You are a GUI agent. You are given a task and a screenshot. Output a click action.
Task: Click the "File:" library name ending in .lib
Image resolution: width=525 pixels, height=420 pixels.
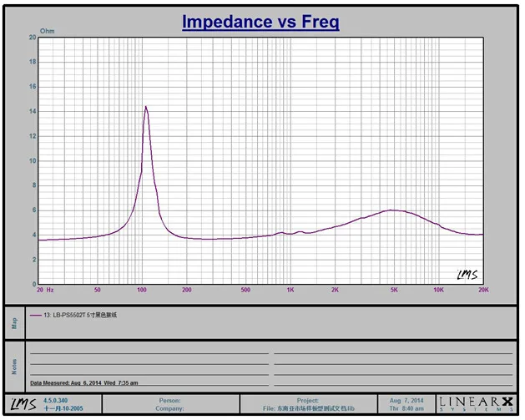pos(308,408)
